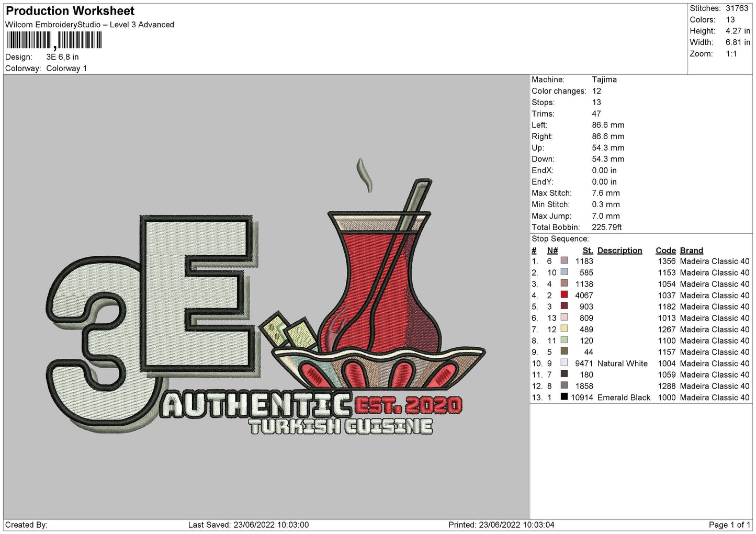756x534 pixels.
Task: Click the Color changes value 12
Action: [x=596, y=91]
